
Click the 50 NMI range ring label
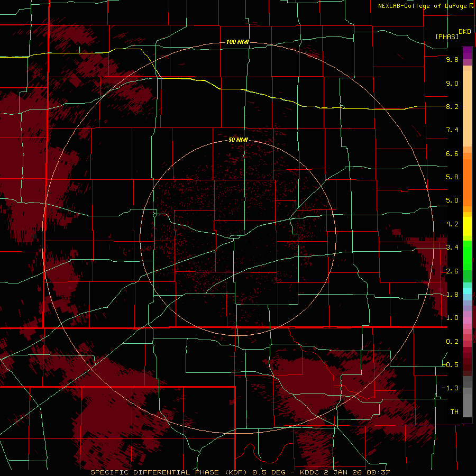238,140
